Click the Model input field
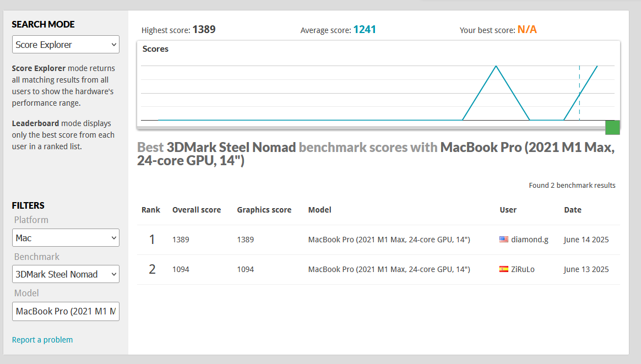The width and height of the screenshot is (641, 364). click(66, 311)
